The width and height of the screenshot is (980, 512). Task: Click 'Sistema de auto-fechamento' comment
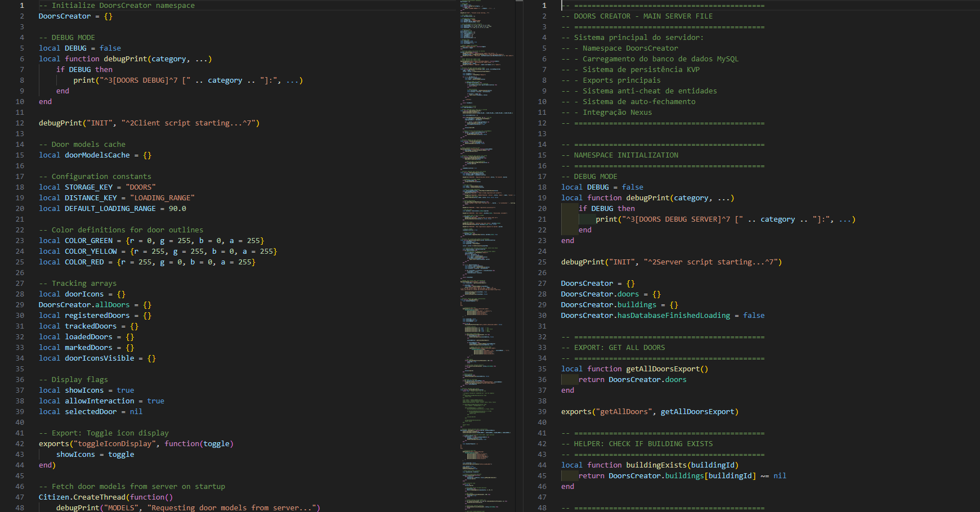pos(628,101)
